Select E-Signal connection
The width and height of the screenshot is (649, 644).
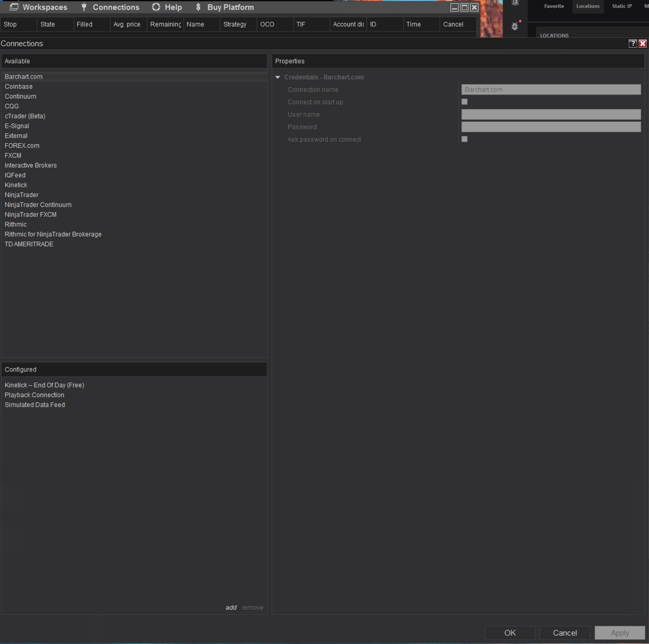click(134, 126)
